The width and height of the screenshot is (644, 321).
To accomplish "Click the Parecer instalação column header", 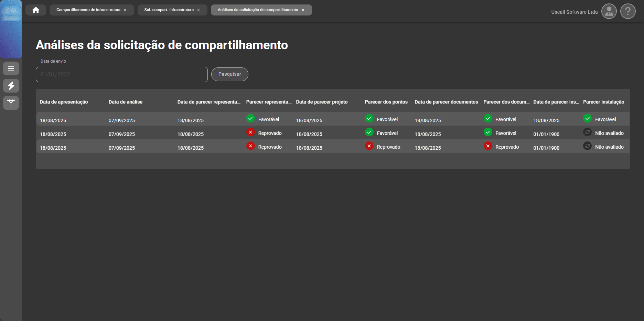I will click(603, 102).
